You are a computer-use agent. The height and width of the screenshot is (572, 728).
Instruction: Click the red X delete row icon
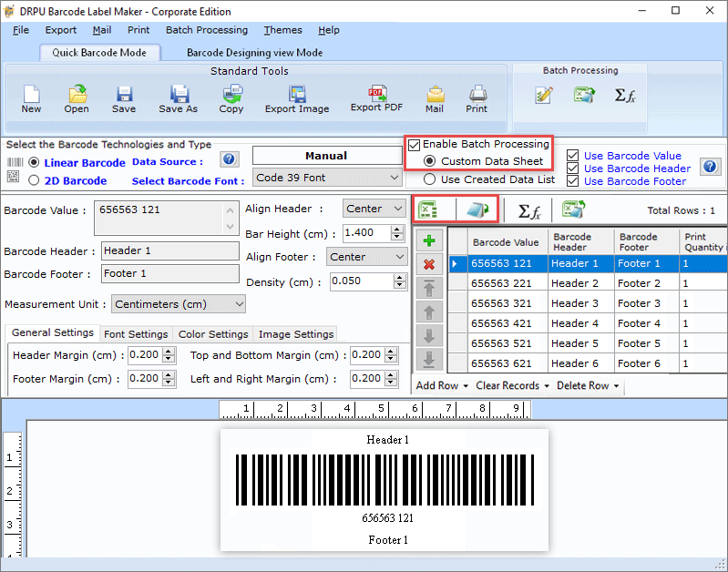[x=429, y=265]
